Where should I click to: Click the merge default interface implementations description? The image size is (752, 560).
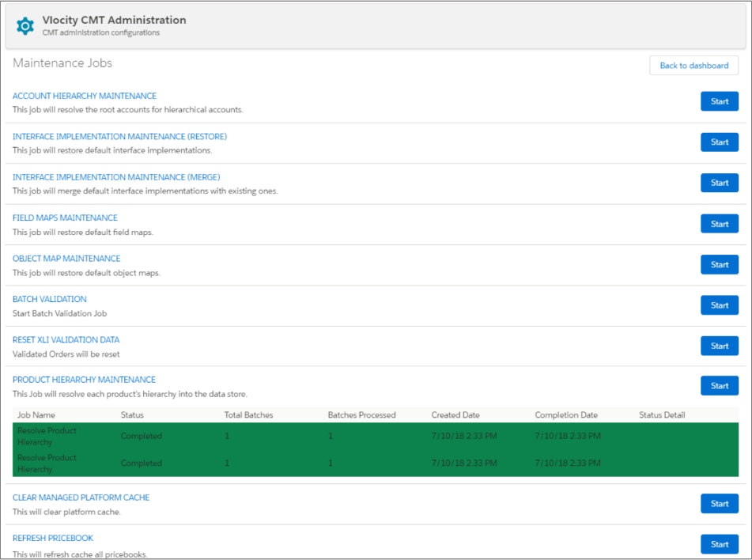coord(145,191)
